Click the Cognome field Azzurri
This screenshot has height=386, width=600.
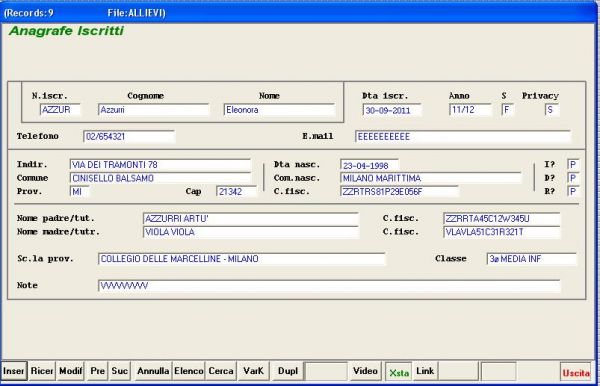tap(153, 110)
